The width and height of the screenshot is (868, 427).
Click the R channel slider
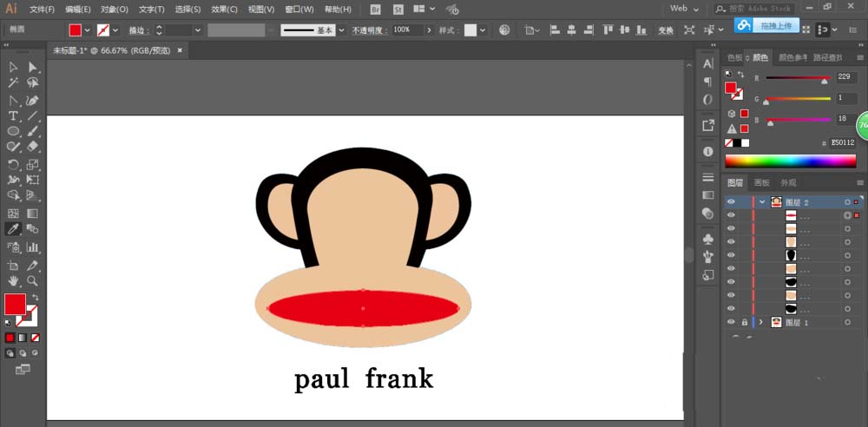799,78
